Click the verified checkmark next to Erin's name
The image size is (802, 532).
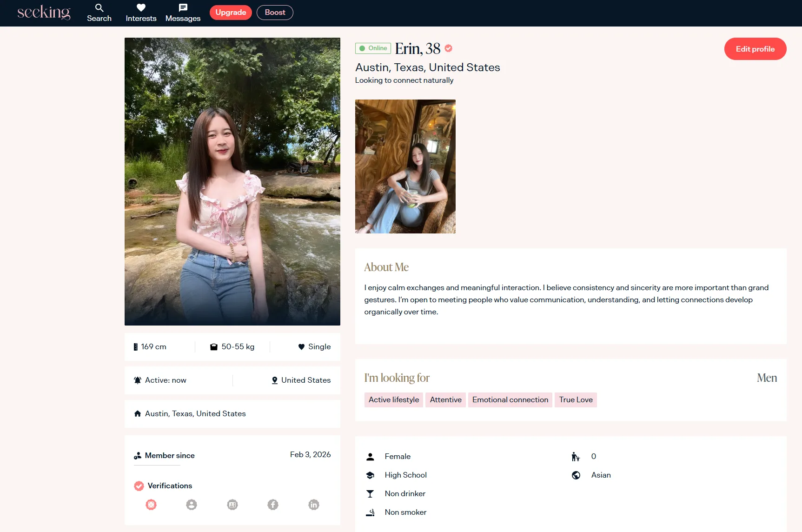coord(448,48)
